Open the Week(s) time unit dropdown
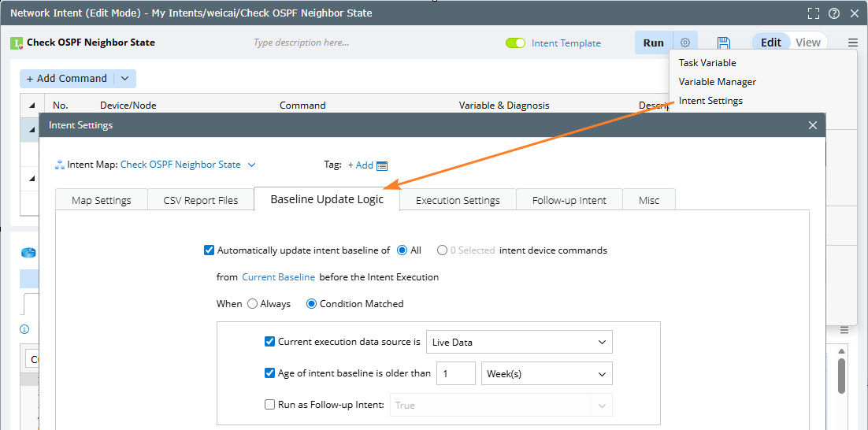This screenshot has width=868, height=430. point(547,373)
